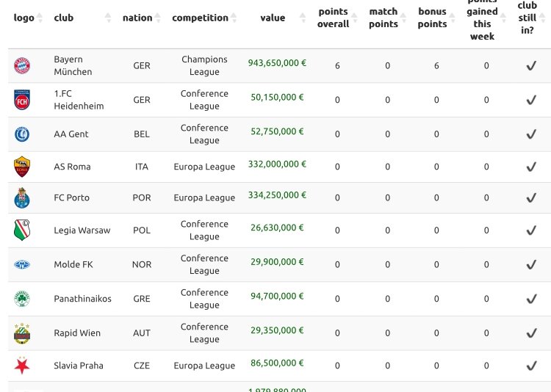Sort by competition column header
Image resolution: width=551 pixels, height=392 pixels.
coord(200,18)
